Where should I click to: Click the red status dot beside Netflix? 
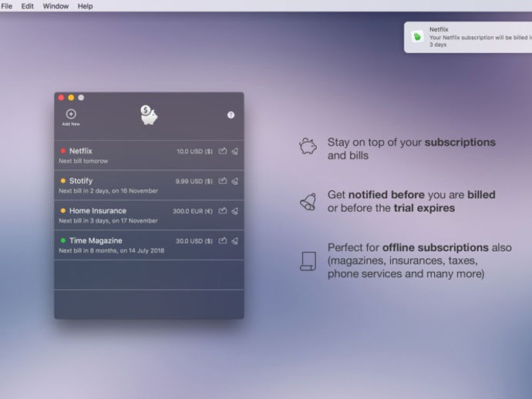tap(62, 151)
